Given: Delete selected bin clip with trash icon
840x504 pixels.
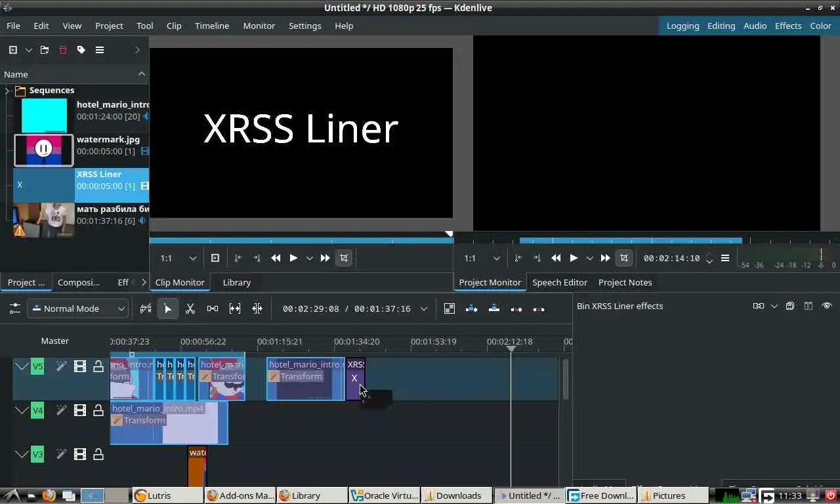Looking at the screenshot, I should click(x=63, y=50).
